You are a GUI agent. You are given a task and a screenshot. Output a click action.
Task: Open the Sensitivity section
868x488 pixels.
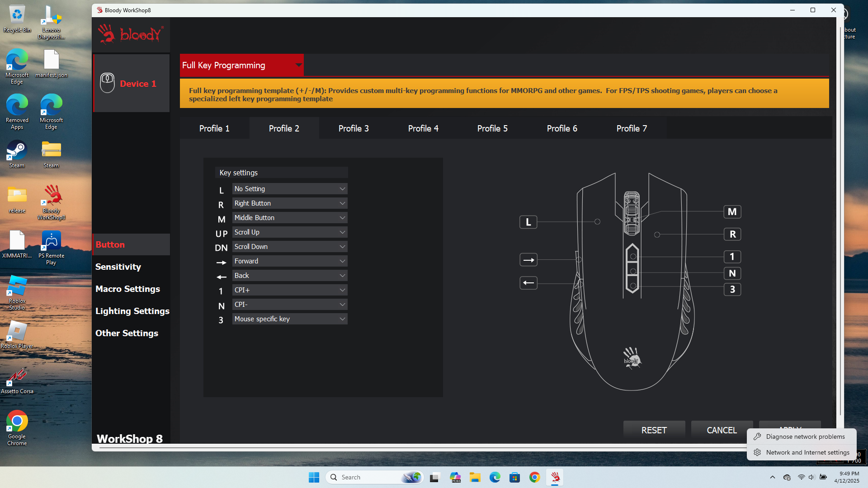[118, 267]
